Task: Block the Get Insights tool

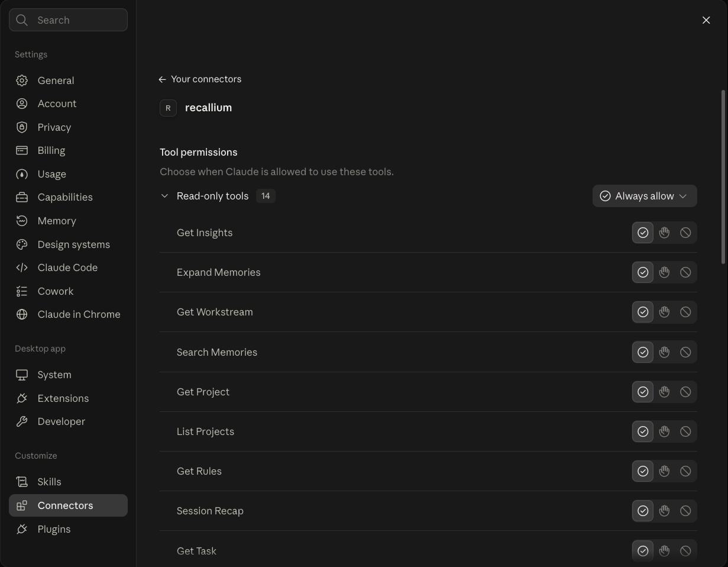Action: coord(685,233)
